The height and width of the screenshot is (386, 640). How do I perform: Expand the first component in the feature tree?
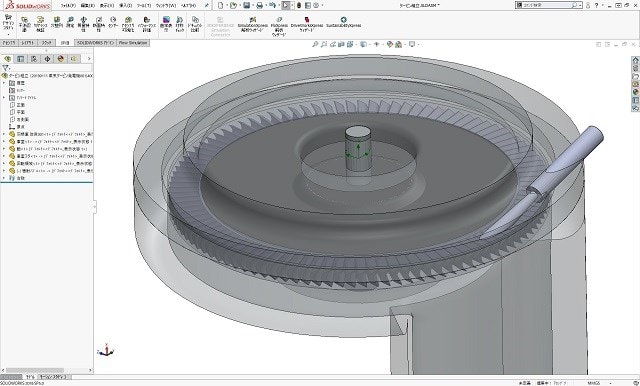pos(4,134)
